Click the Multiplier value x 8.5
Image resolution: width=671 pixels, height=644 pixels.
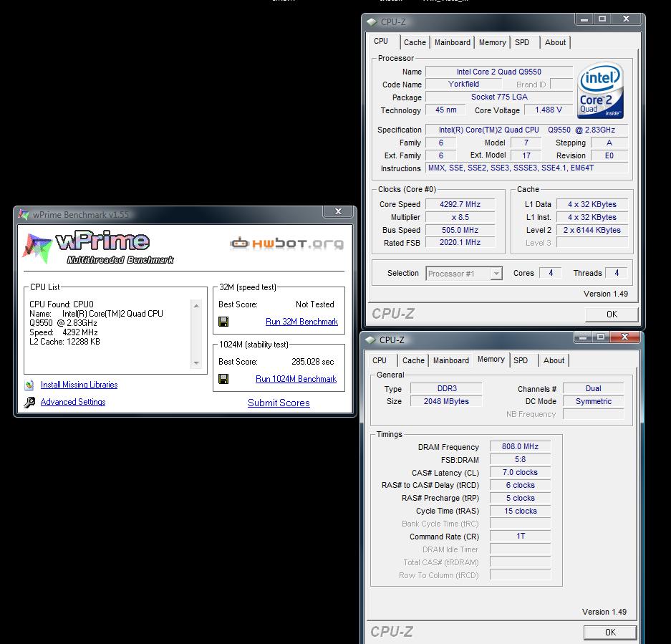point(460,218)
